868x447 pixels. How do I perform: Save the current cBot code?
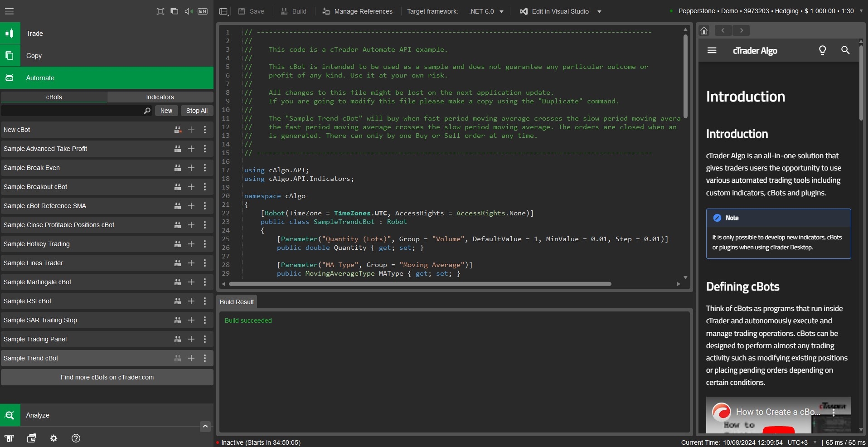[x=252, y=11]
